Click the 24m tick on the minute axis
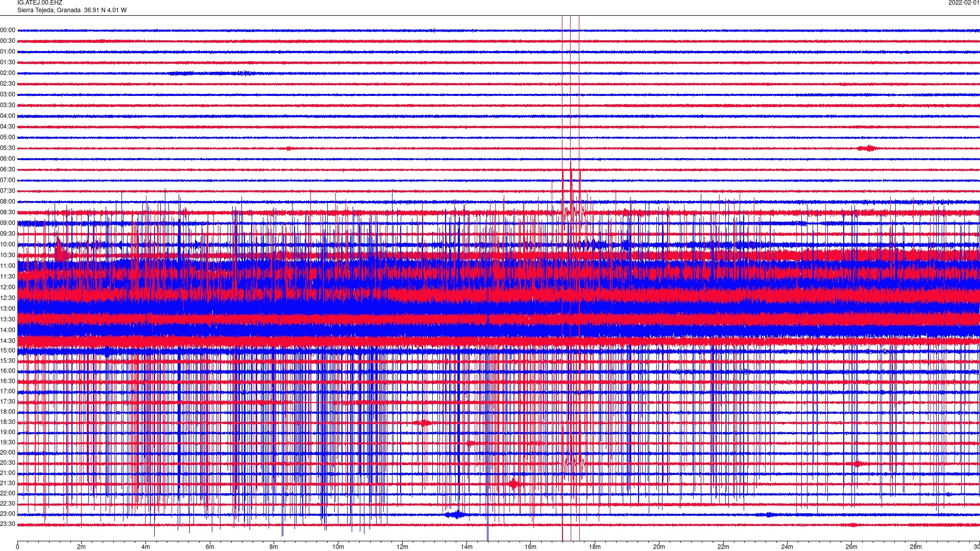980x551 pixels. (787, 547)
